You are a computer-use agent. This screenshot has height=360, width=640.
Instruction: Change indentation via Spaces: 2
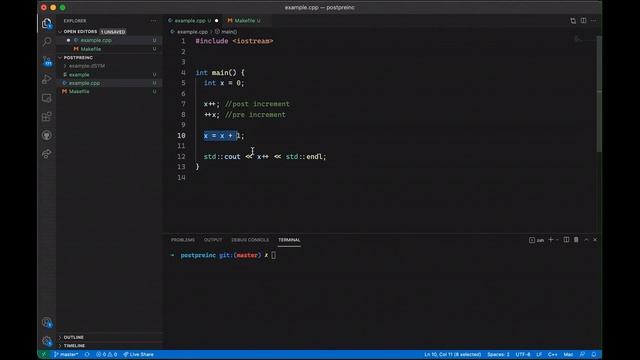[498, 354]
